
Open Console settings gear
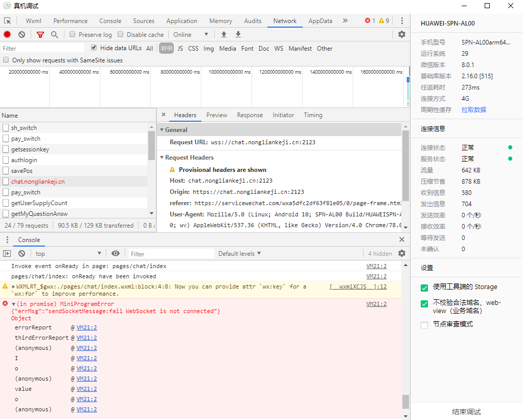click(x=402, y=253)
